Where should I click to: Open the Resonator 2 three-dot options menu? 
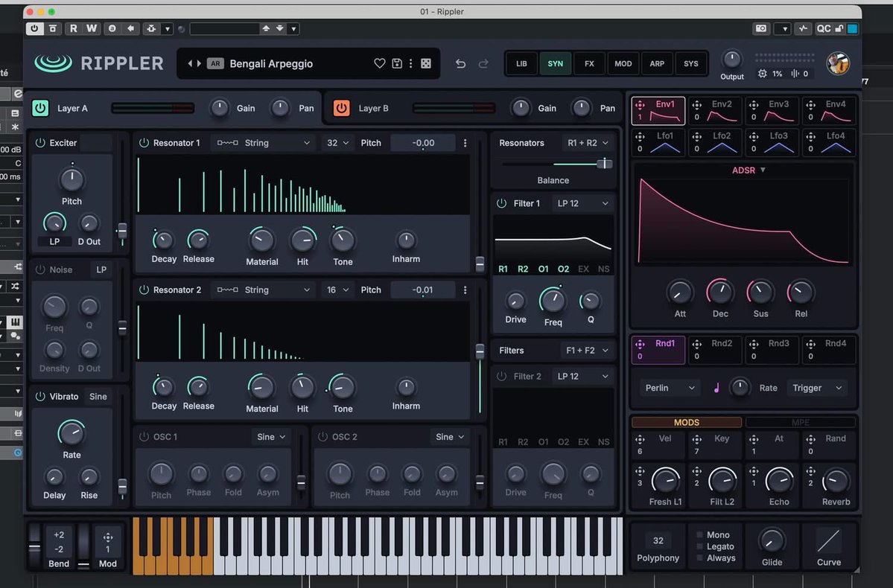[465, 290]
